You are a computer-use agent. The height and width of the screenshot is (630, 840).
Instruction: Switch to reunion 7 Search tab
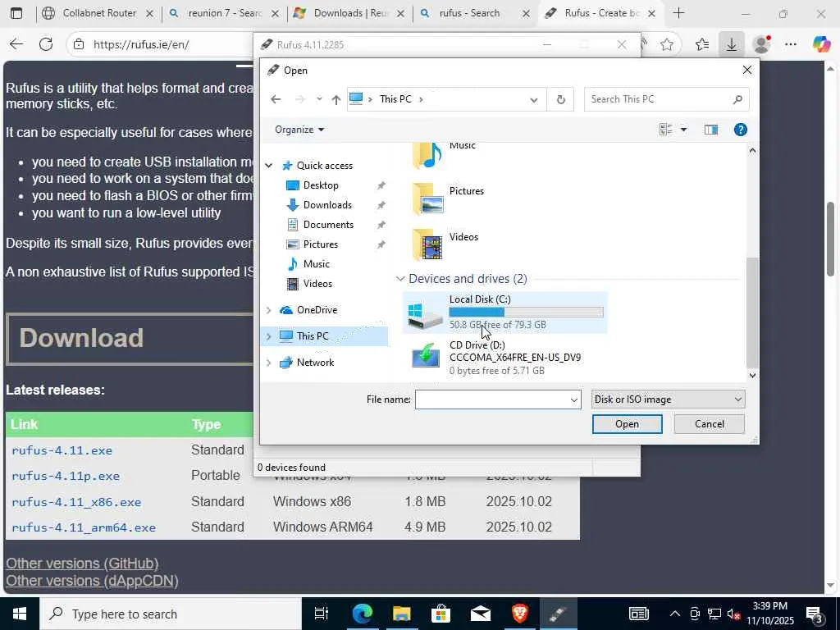pyautogui.click(x=224, y=13)
